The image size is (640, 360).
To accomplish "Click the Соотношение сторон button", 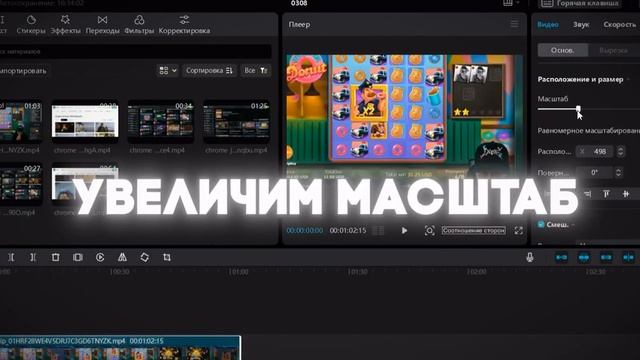I will point(473,231).
